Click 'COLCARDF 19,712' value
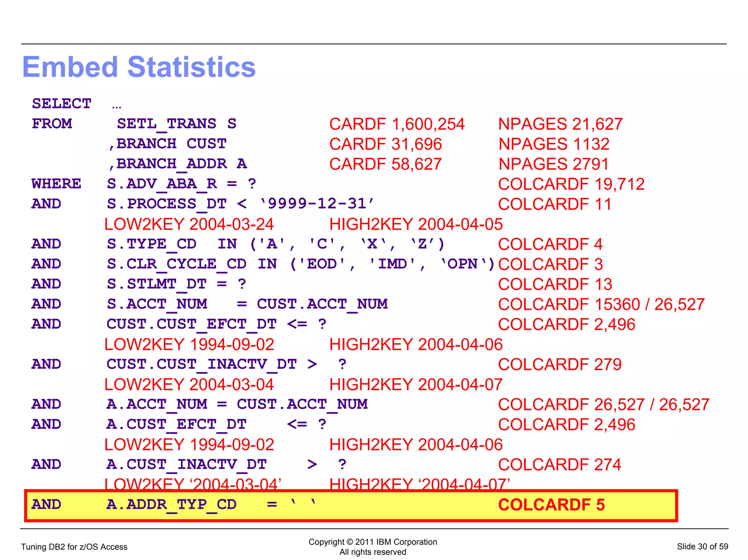The width and height of the screenshot is (748, 560). (x=571, y=184)
